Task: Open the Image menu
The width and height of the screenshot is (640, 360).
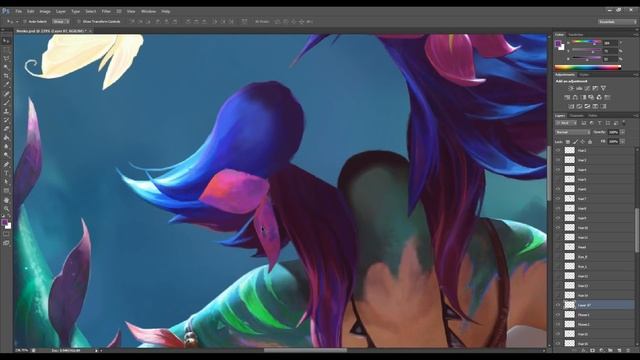Action: (x=45, y=11)
